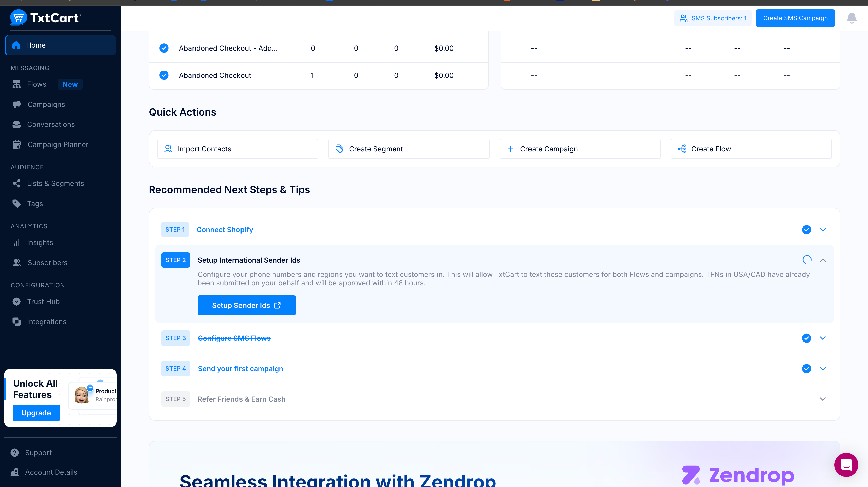Click the Campaign Planner calendar icon
The width and height of the screenshot is (868, 487).
pyautogui.click(x=17, y=144)
